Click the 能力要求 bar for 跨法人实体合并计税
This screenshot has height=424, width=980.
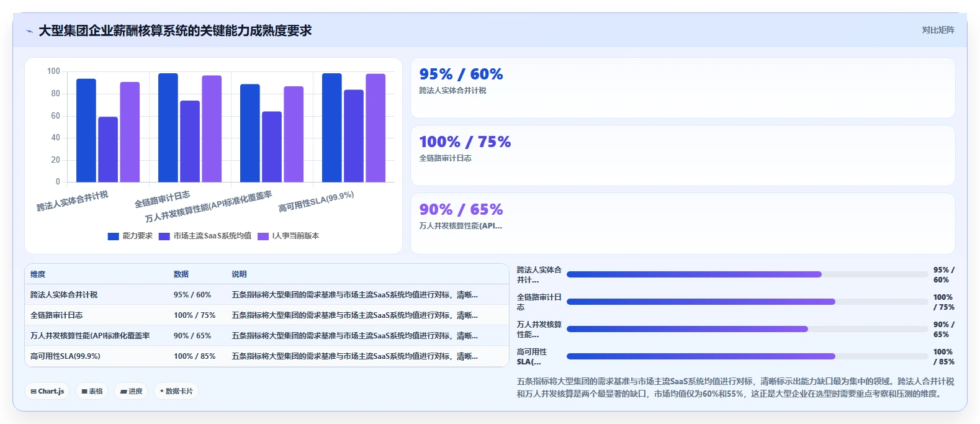coord(86,130)
